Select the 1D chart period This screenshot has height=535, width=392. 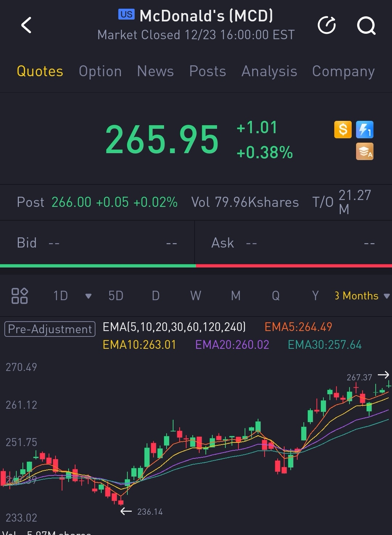[61, 296]
